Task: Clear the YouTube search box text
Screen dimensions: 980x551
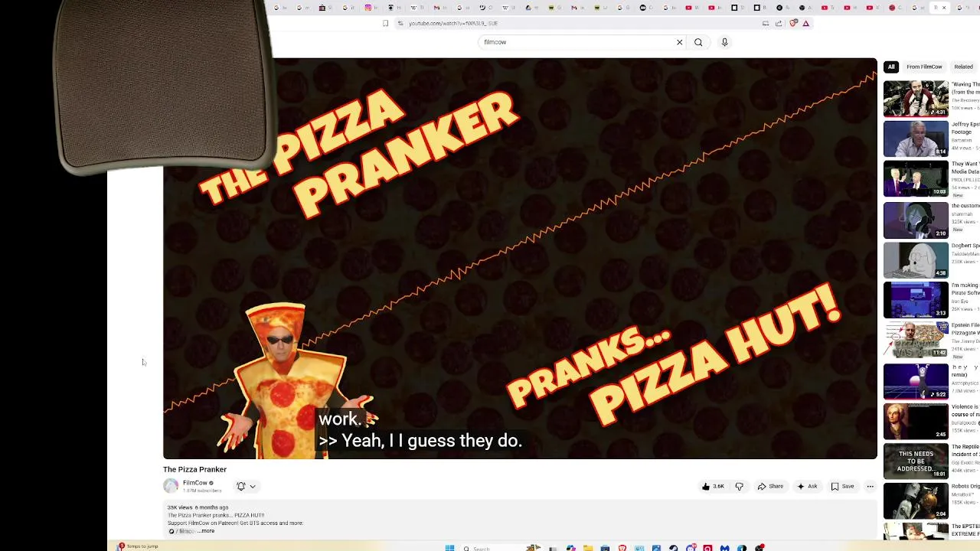Action: 679,42
